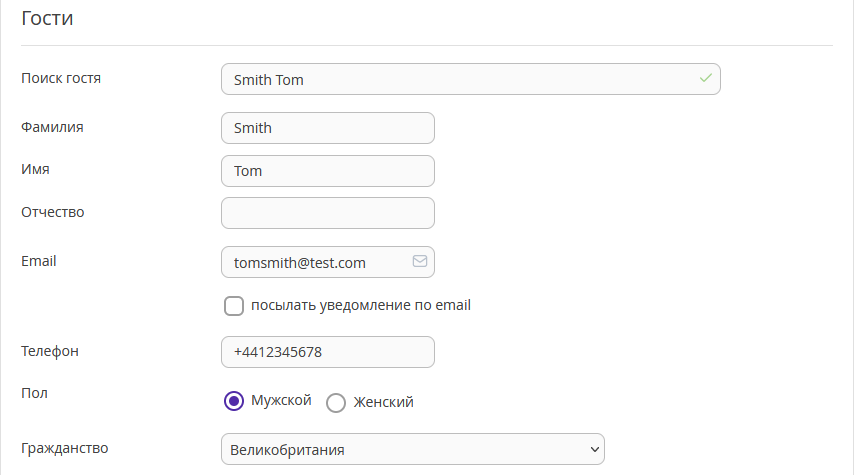Click the Email label on the left

click(x=39, y=261)
